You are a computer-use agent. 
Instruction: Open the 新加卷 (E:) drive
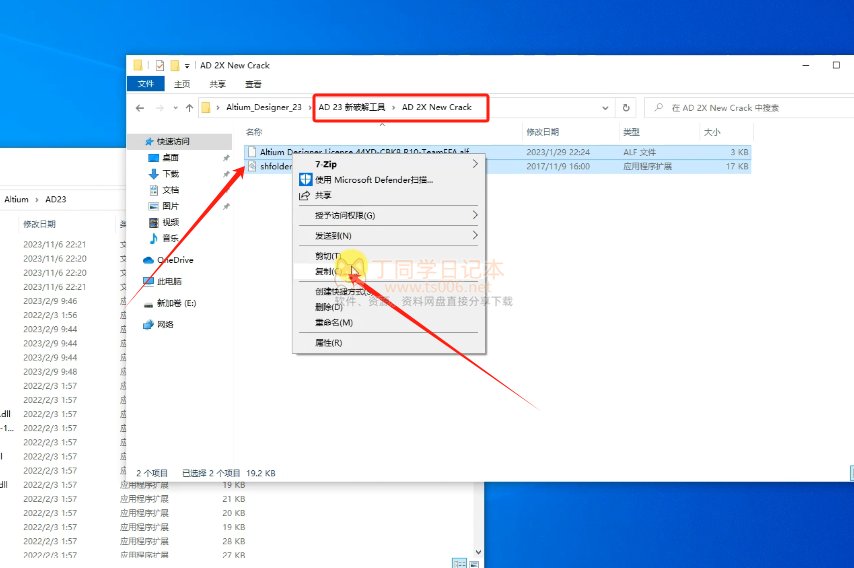pos(176,303)
